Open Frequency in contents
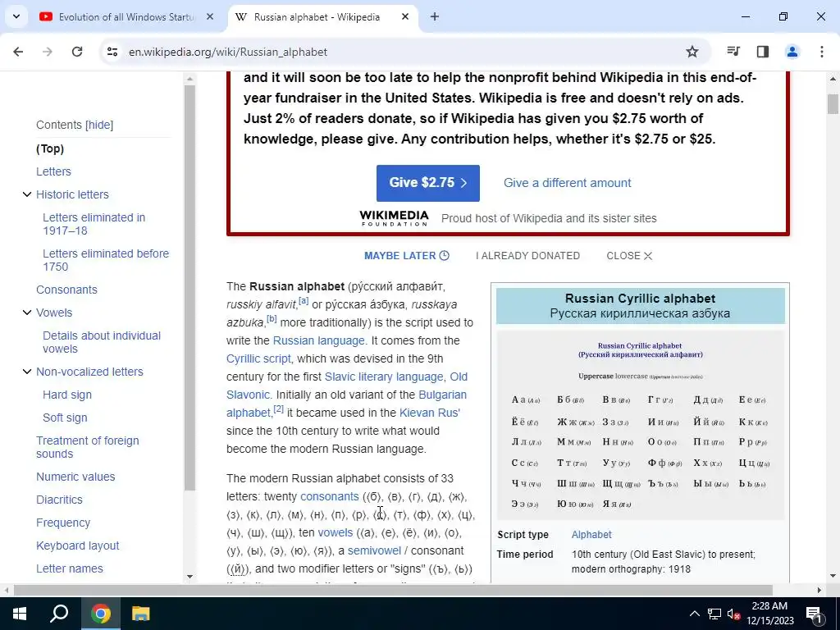The image size is (840, 630). coord(63,523)
